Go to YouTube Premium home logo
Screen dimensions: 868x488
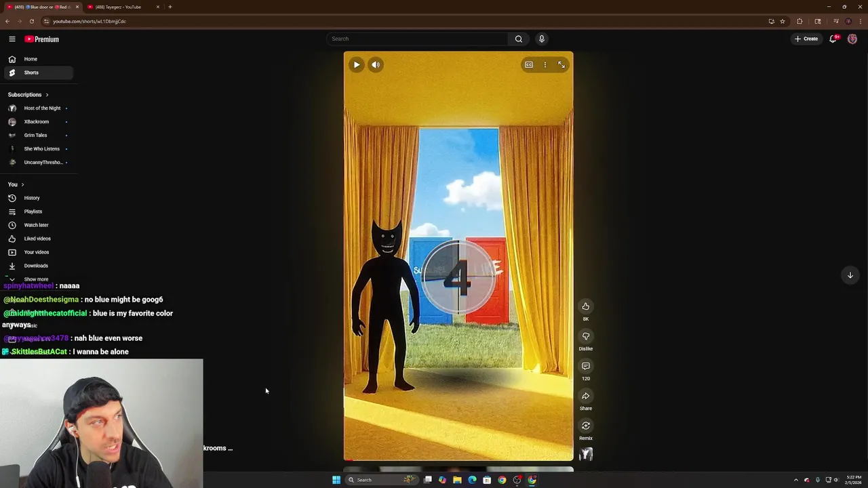(42, 39)
